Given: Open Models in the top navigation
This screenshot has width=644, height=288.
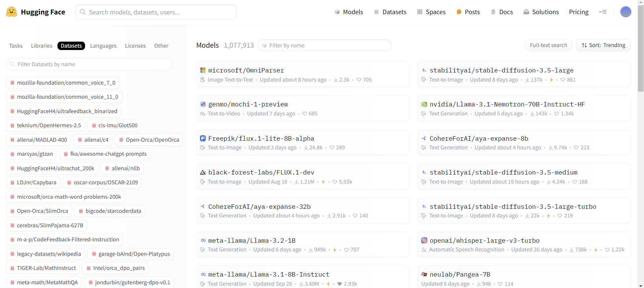Looking at the screenshot, I should click(x=349, y=12).
